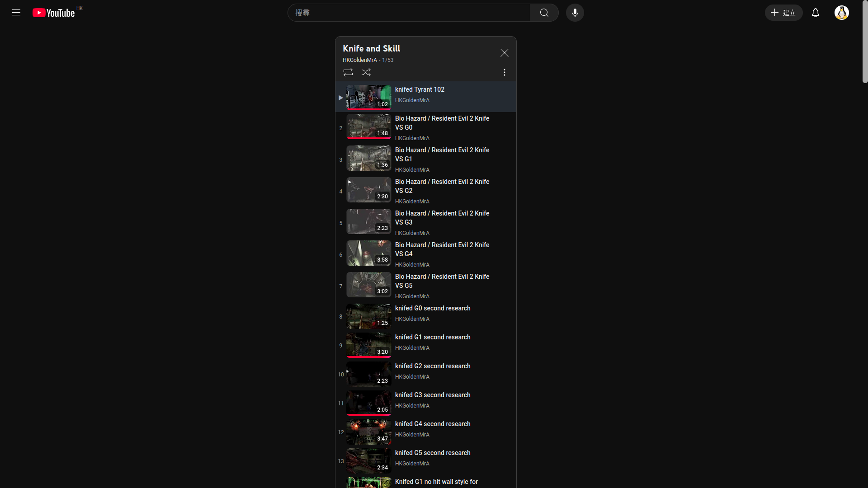The width and height of the screenshot is (868, 488).
Task: Click title 'Bio Hazard / Resident Evil 2 Knife VS G3'
Action: 442,218
